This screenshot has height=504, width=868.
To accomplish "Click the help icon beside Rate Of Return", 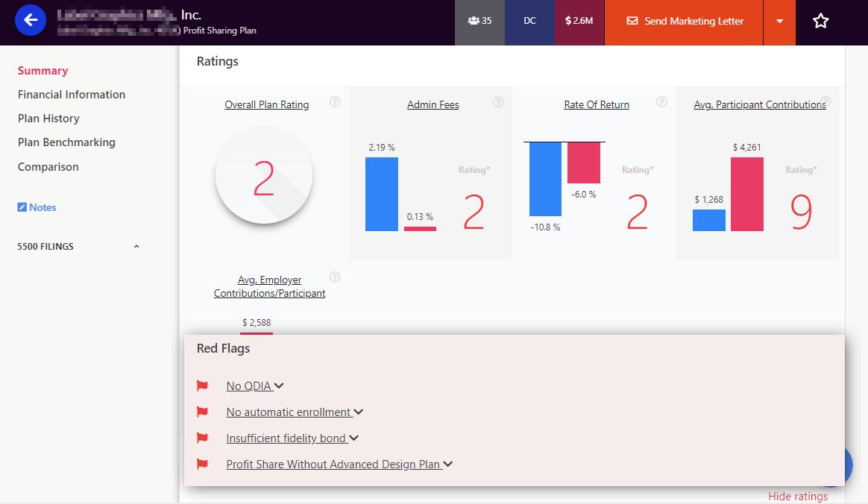I will click(x=661, y=102).
